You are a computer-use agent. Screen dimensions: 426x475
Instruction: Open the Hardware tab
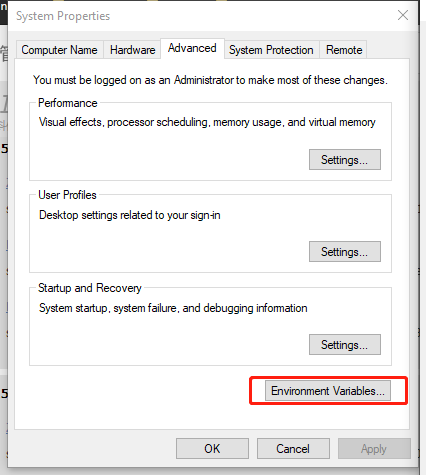pyautogui.click(x=132, y=50)
